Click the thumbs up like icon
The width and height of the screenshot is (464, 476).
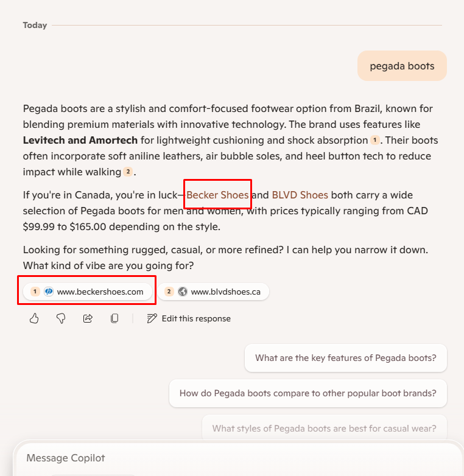click(x=34, y=318)
